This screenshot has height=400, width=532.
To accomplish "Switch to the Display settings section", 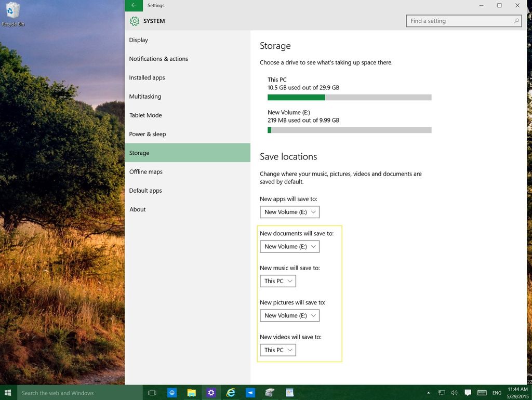I will pyautogui.click(x=138, y=40).
